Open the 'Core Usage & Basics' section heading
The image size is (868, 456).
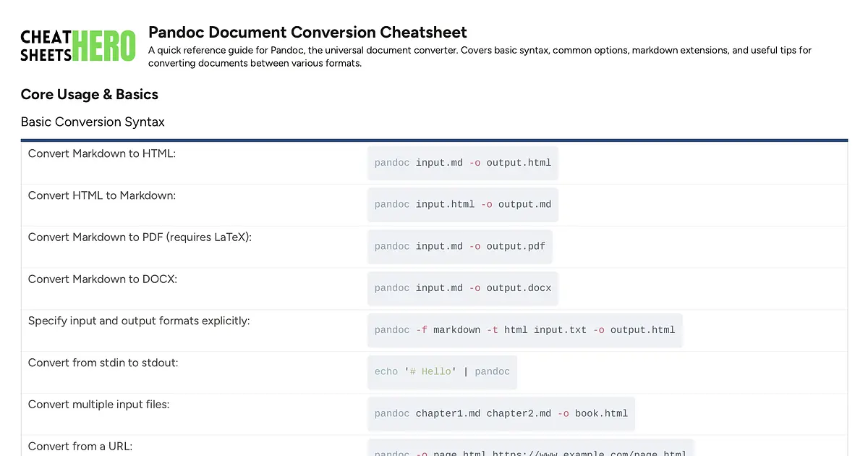pyautogui.click(x=89, y=94)
